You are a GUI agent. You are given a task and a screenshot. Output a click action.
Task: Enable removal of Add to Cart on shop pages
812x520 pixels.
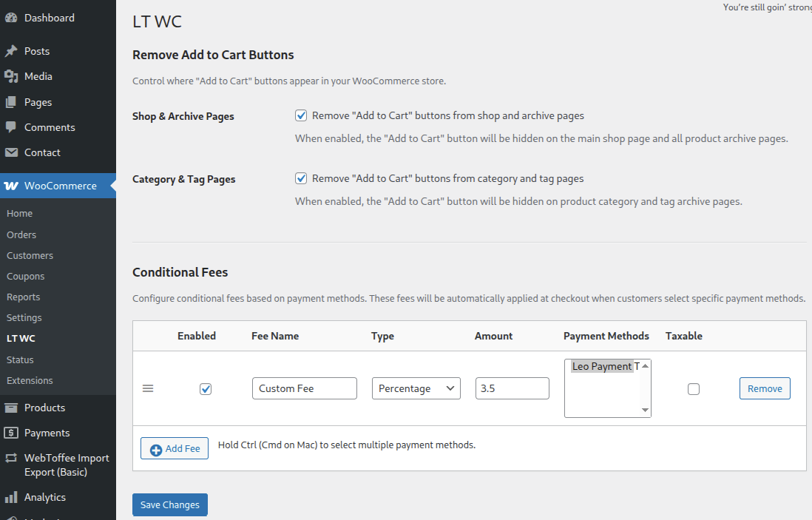click(x=301, y=115)
